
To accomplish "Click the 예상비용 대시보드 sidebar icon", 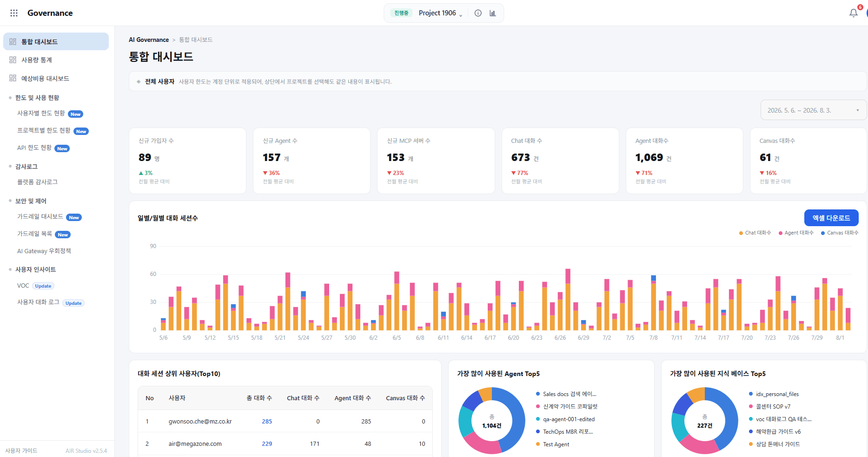I will [13, 78].
